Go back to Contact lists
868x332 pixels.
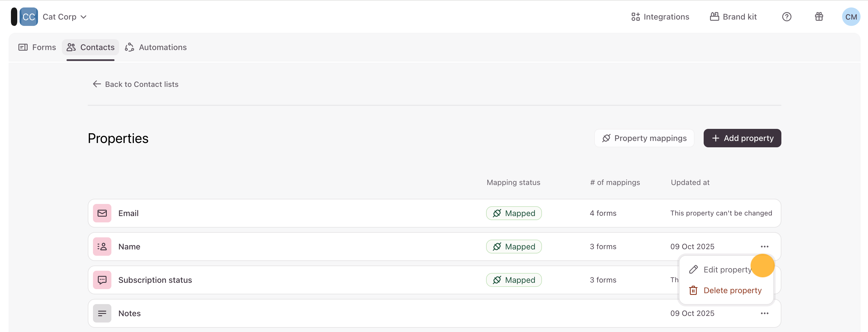(x=136, y=84)
